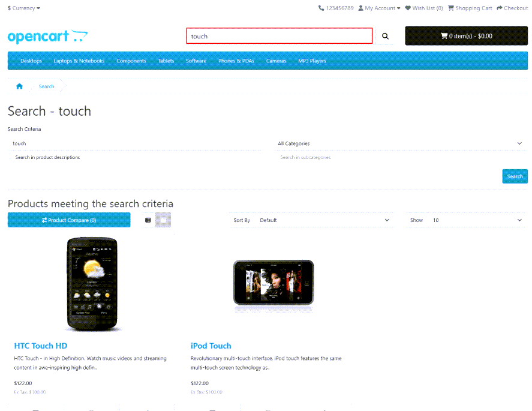Toggle Search in subcategories checkbox
The height and width of the screenshot is (411, 532).
coord(276,157)
